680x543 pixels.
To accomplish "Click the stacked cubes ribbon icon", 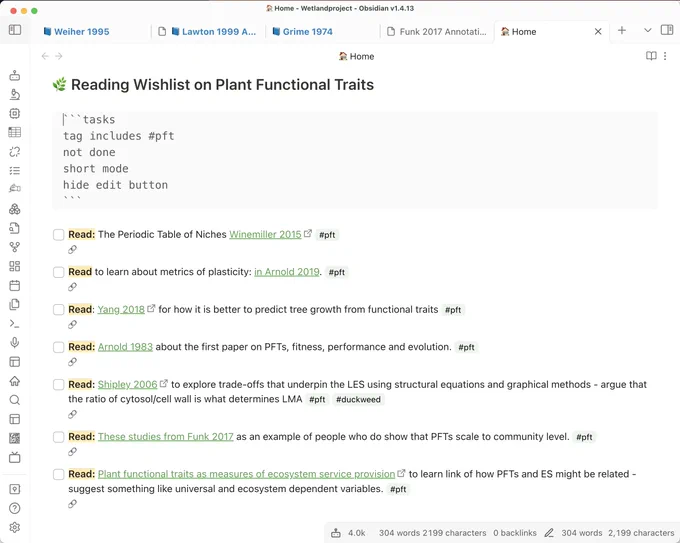I will [15, 209].
